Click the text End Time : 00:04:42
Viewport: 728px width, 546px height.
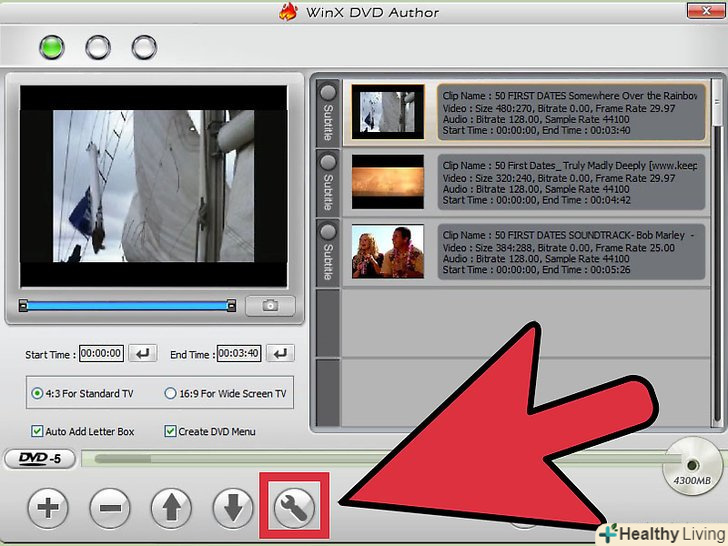[x=586, y=200]
